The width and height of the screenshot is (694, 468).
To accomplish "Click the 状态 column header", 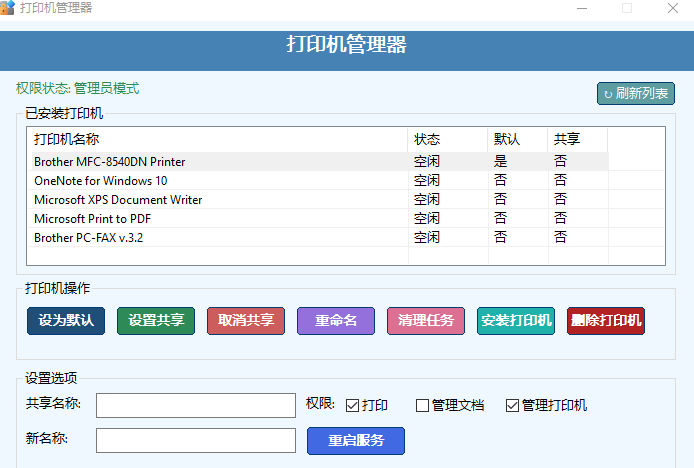I will [427, 139].
